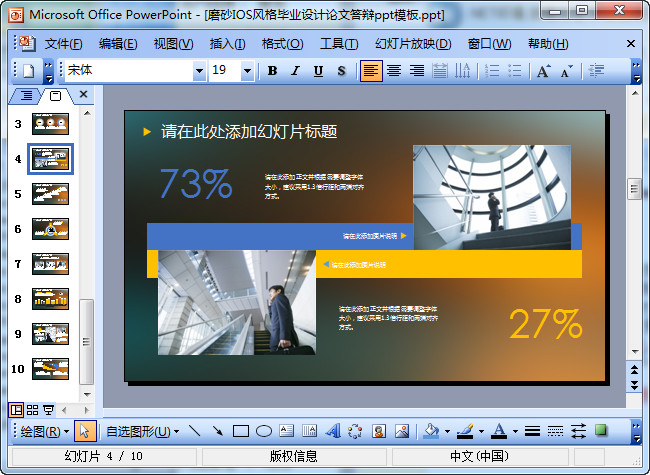650x475 pixels.
Task: Open the font name dropdown
Action: pyautogui.click(x=199, y=71)
